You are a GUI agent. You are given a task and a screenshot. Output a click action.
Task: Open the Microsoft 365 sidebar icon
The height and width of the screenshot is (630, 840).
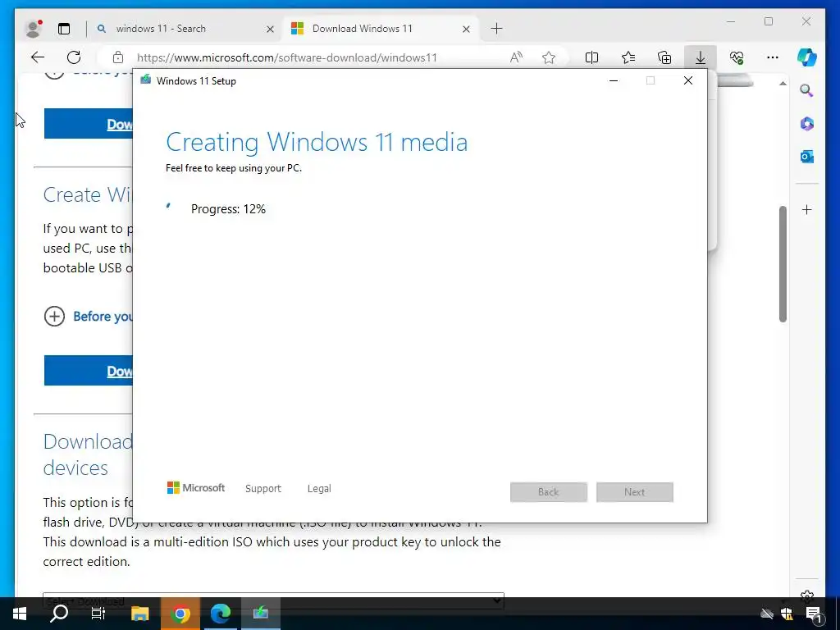807,124
